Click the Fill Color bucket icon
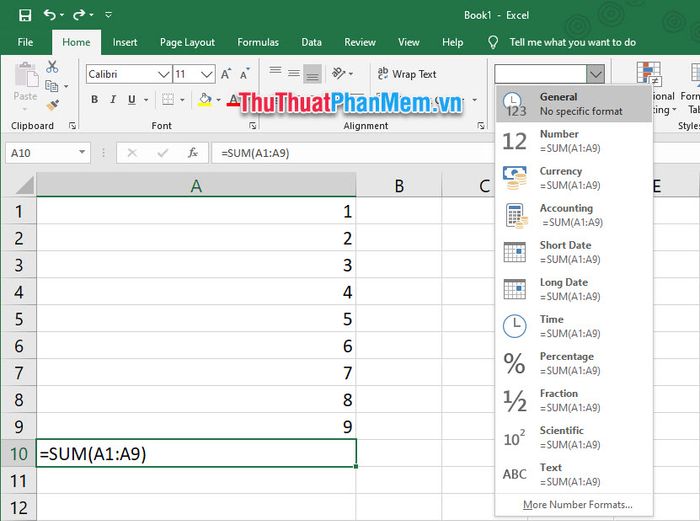The width and height of the screenshot is (700, 521). (204, 100)
